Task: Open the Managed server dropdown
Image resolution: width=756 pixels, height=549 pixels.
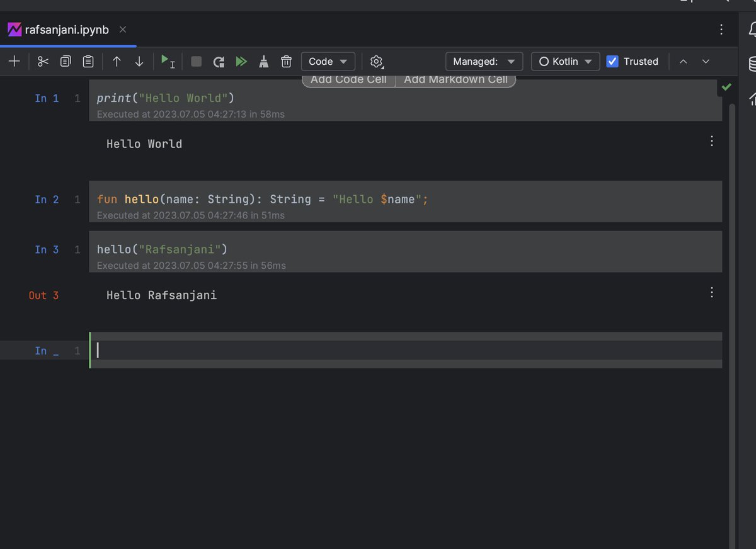Action: (484, 61)
